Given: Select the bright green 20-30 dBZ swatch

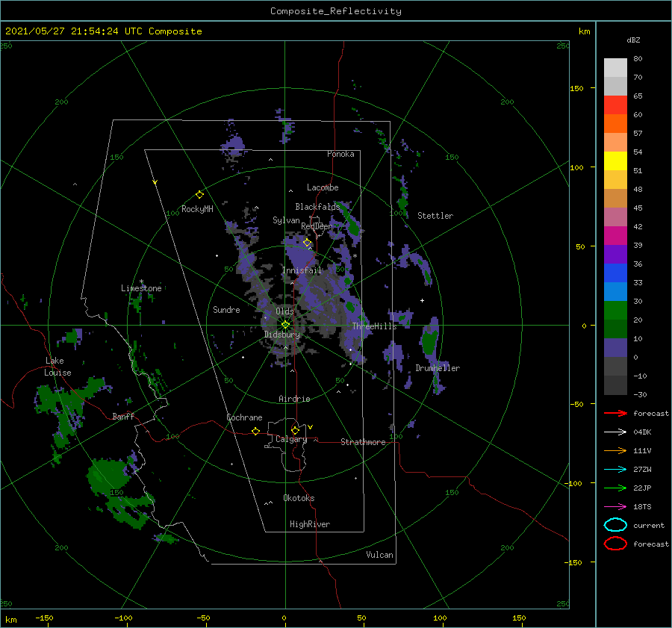Looking at the screenshot, I should coord(615,311).
